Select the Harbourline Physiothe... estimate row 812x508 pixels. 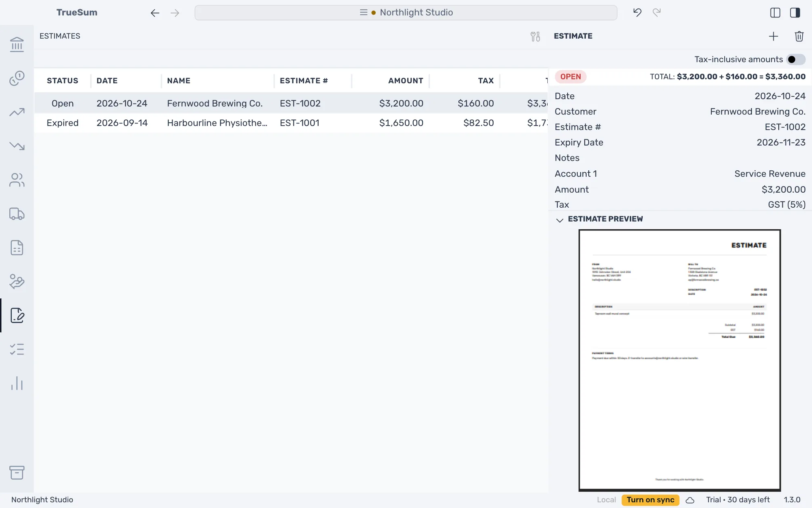(291, 123)
